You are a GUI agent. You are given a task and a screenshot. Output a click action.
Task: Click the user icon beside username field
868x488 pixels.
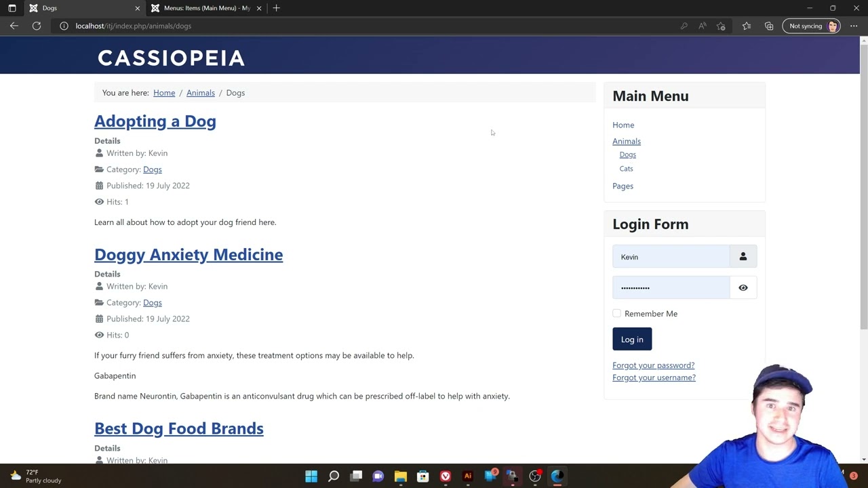pos(743,257)
